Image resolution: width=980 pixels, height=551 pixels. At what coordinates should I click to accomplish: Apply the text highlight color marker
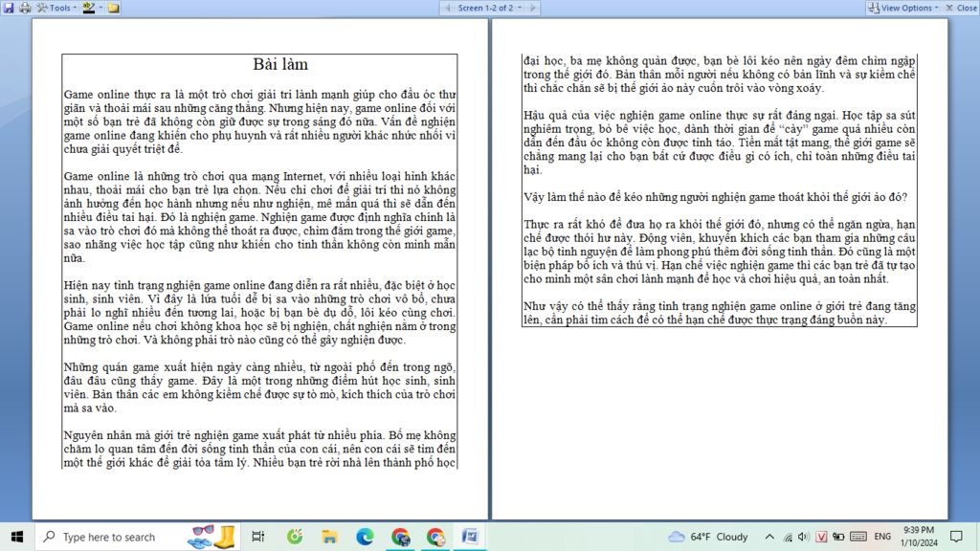pos(89,8)
